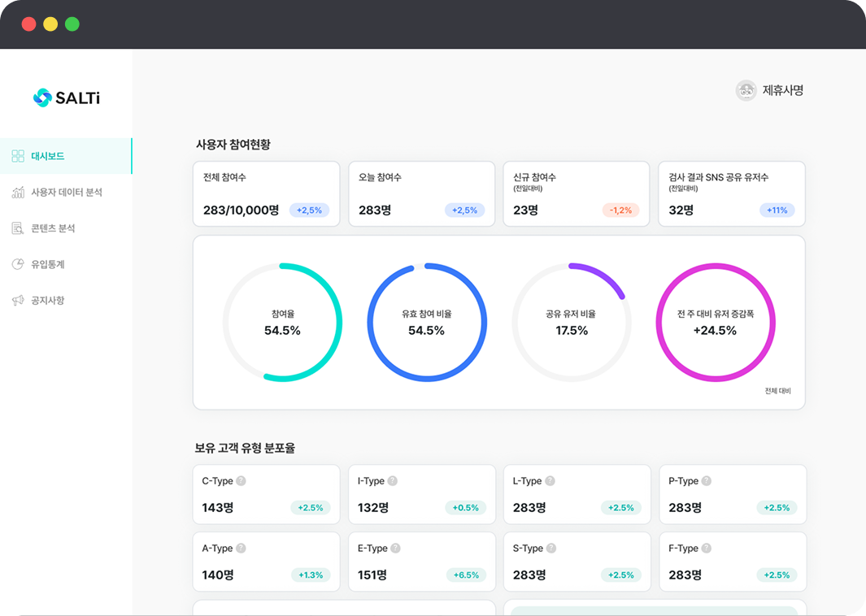Click the 제휴사명 account name

tap(782, 91)
